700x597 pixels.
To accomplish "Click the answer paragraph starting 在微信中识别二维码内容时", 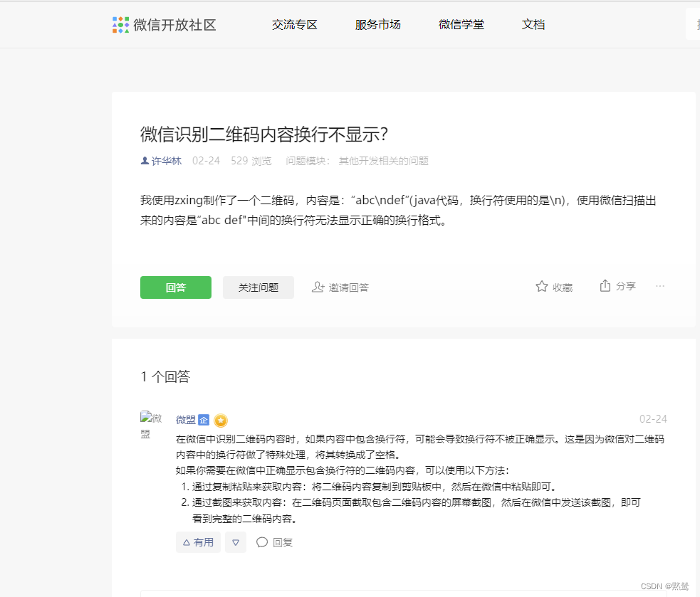I will [420, 447].
